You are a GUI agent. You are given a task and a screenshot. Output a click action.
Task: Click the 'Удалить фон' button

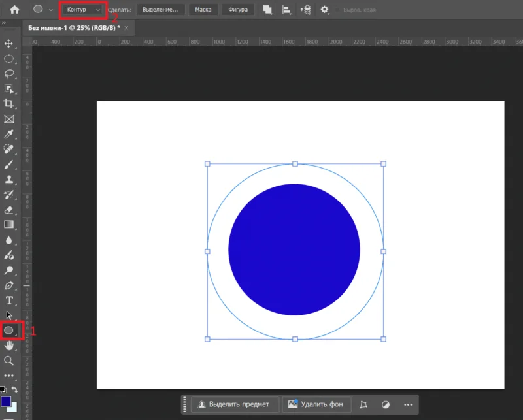[316, 404]
